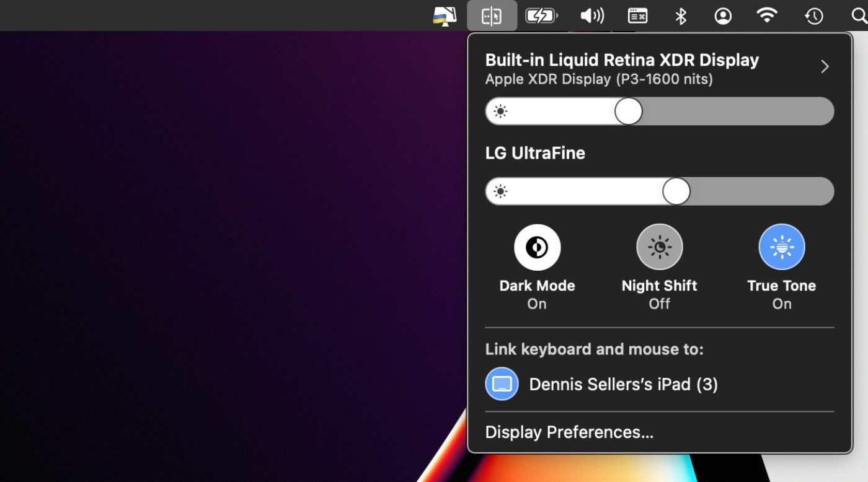Expand Built-in Liquid Retina XDR Display options
The height and width of the screenshot is (482, 868).
(x=824, y=67)
